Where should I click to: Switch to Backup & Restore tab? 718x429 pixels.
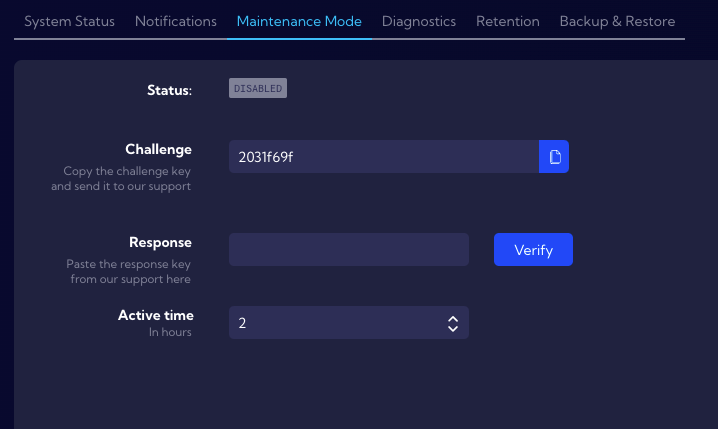617,22
